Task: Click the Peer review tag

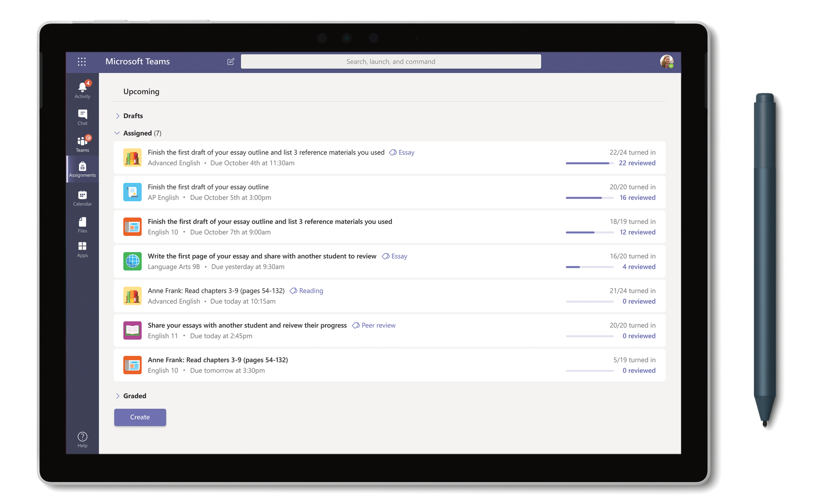Action: tap(374, 325)
